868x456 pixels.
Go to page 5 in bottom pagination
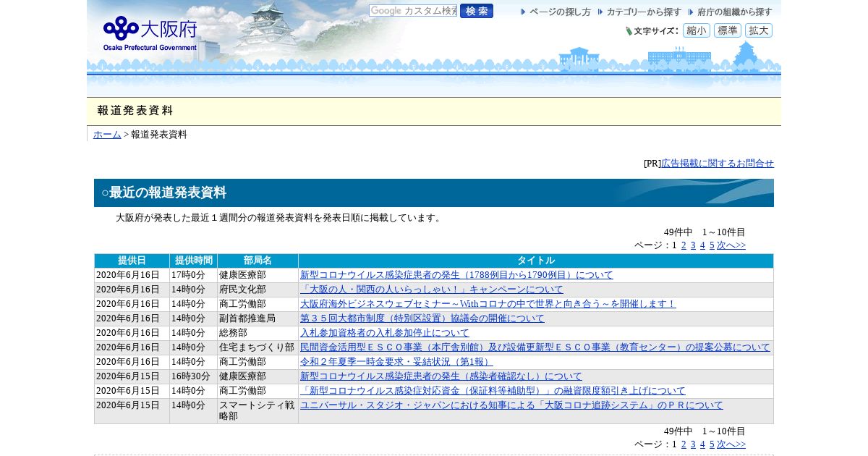712,444
